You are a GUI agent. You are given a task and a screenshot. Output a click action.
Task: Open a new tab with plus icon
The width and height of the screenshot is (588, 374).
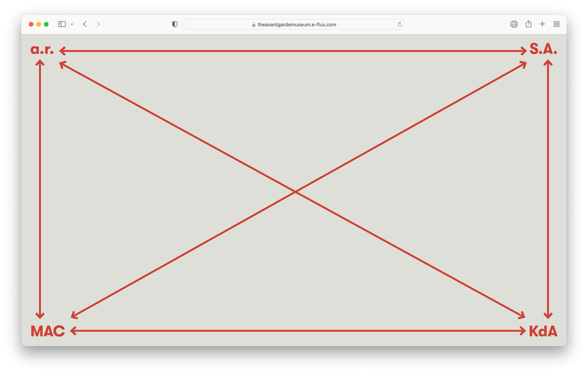[542, 24]
